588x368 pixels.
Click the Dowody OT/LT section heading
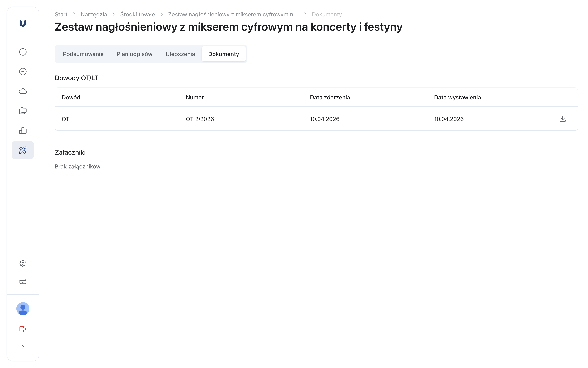pyautogui.click(x=76, y=78)
